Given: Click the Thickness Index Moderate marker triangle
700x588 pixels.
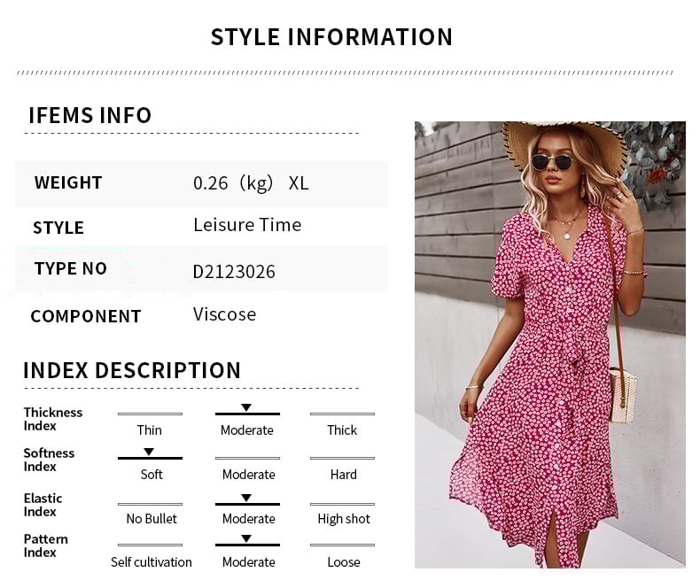Looking at the screenshot, I should [246, 407].
